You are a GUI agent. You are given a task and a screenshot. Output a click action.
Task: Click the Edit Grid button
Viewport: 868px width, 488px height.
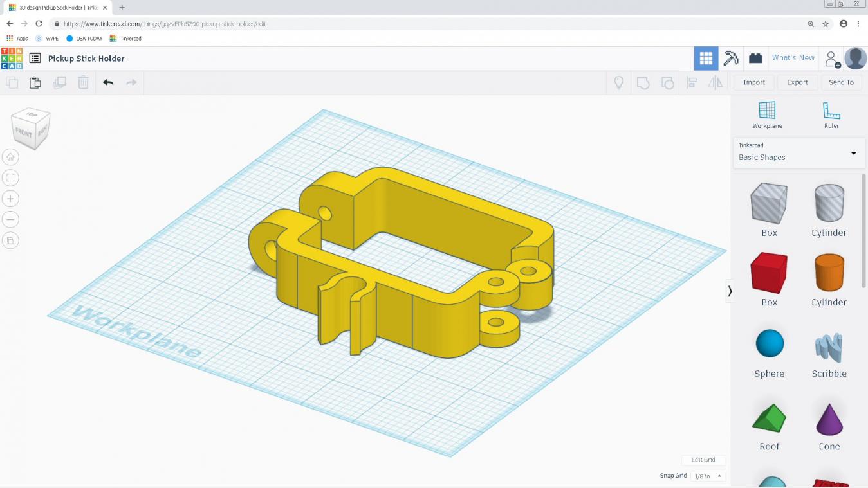pos(703,460)
